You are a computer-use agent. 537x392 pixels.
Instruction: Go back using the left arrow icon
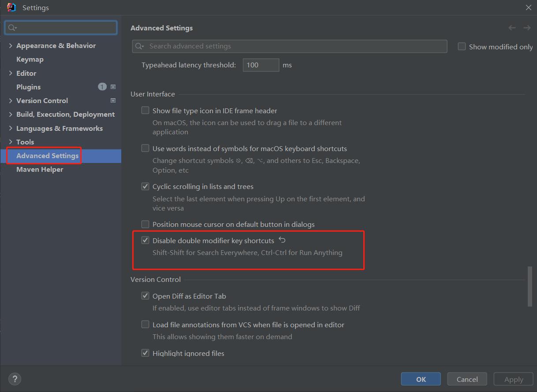coord(512,28)
